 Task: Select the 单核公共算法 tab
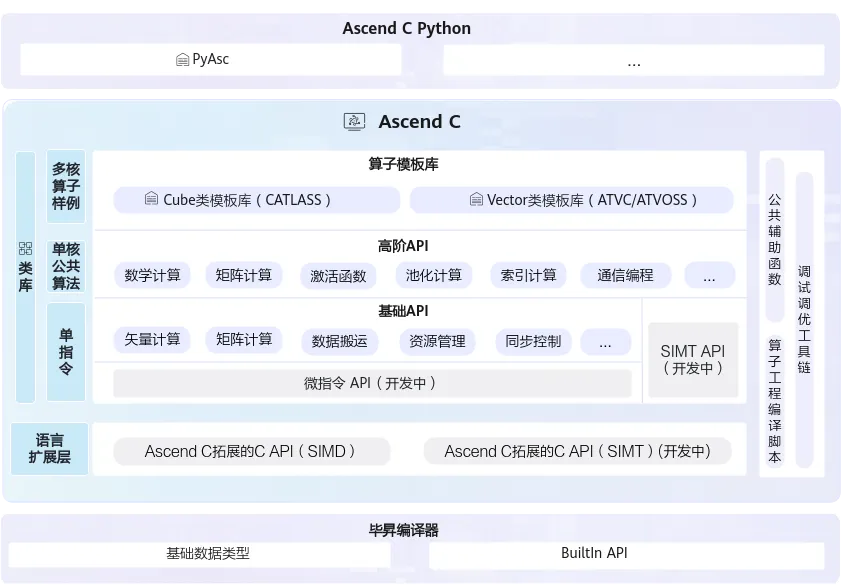pyautogui.click(x=66, y=266)
